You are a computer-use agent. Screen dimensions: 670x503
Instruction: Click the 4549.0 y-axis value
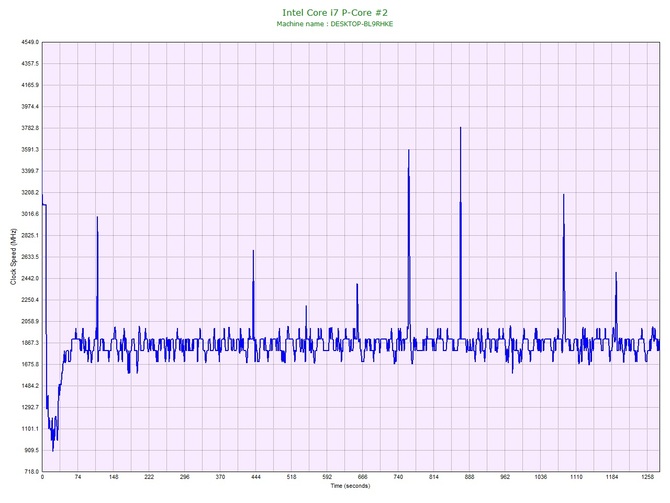pos(30,42)
